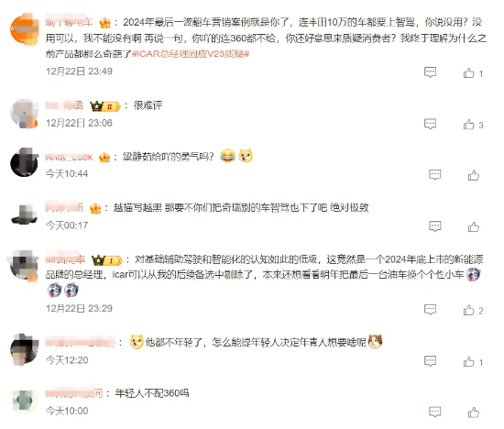Click the crown level badge beside 很难评
This screenshot has width=504, height=429.
point(105,105)
